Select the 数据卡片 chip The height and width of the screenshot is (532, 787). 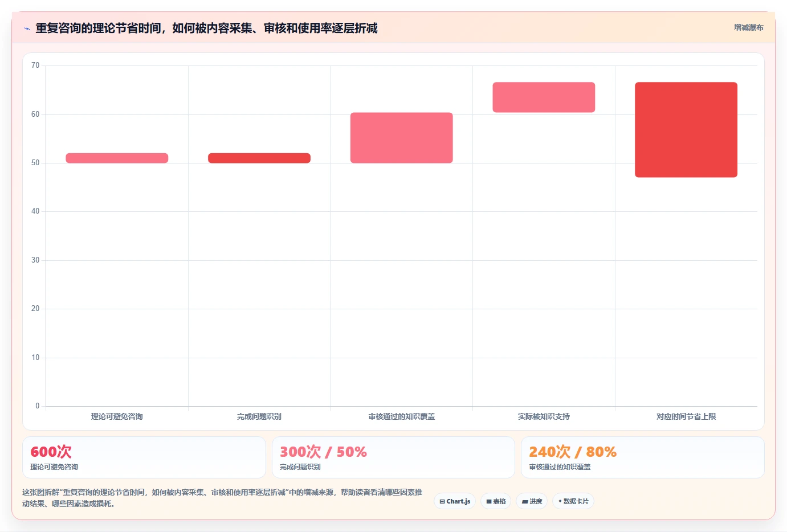573,501
